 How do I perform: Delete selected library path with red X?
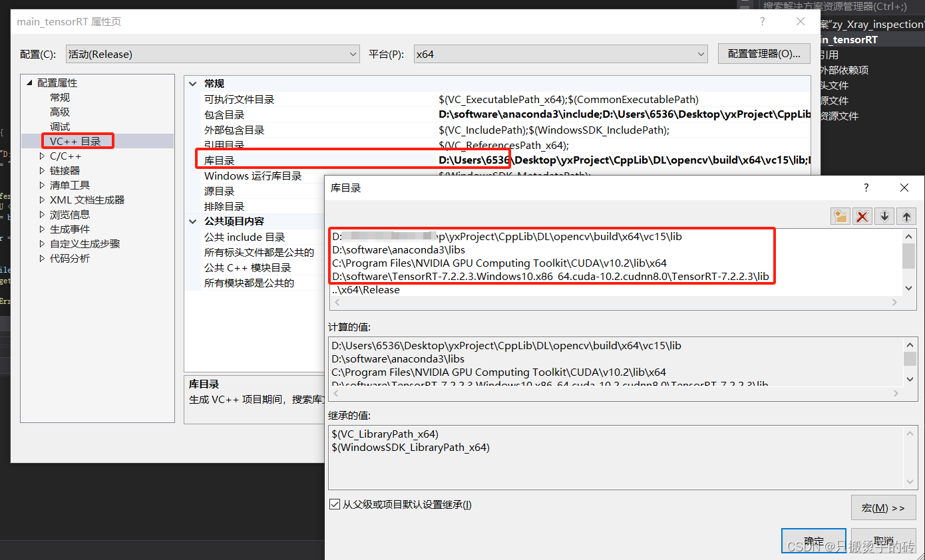tap(863, 216)
